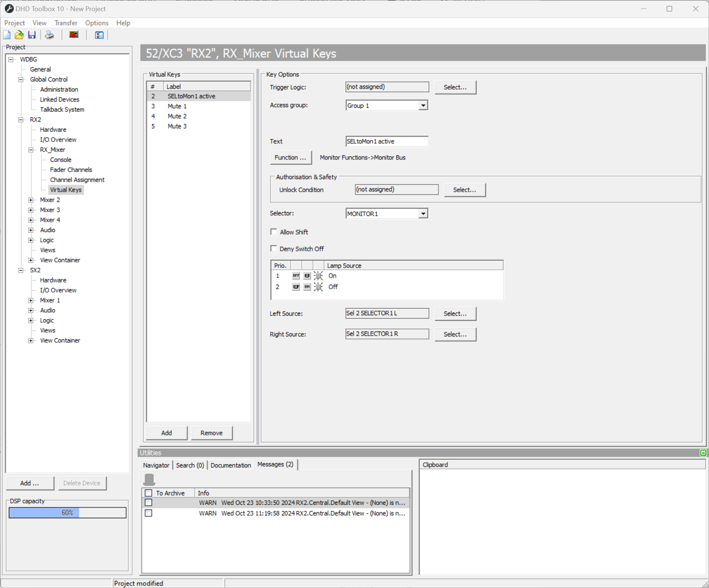Click the lamp icon in the On row
Viewport: 709px width, 588px height.
click(319, 275)
